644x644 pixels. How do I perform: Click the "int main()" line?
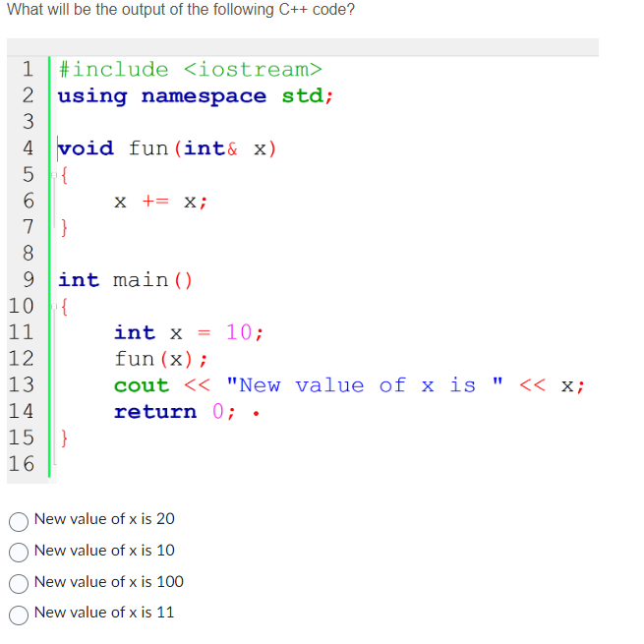pyautogui.click(x=125, y=280)
